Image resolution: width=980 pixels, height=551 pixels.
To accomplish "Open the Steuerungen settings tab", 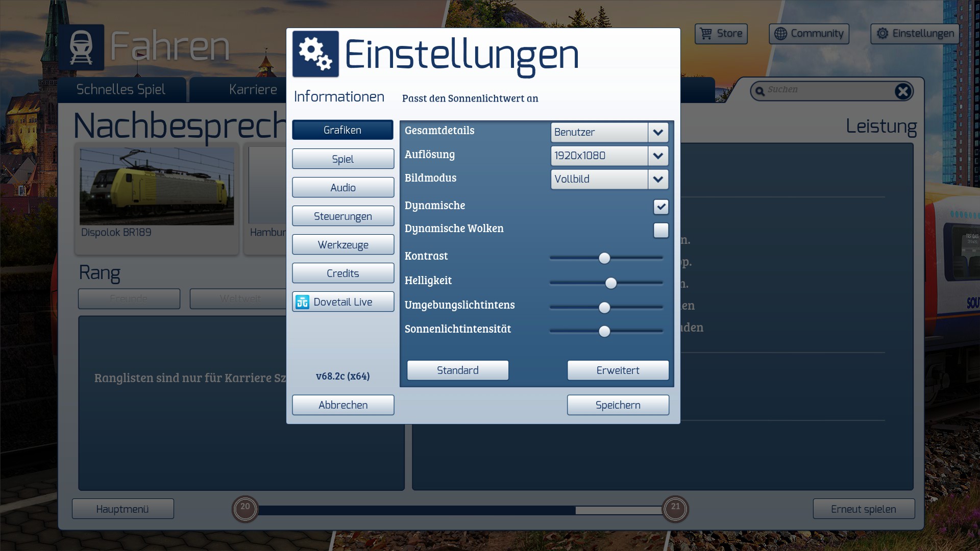I will click(x=343, y=216).
